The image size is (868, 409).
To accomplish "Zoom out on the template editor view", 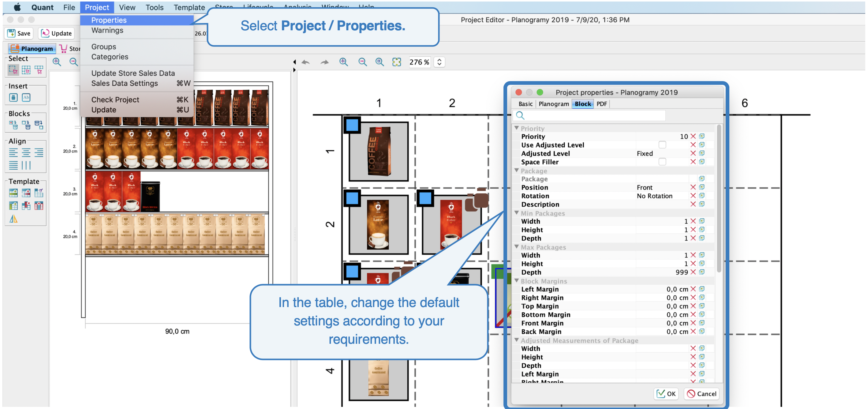I will point(362,62).
